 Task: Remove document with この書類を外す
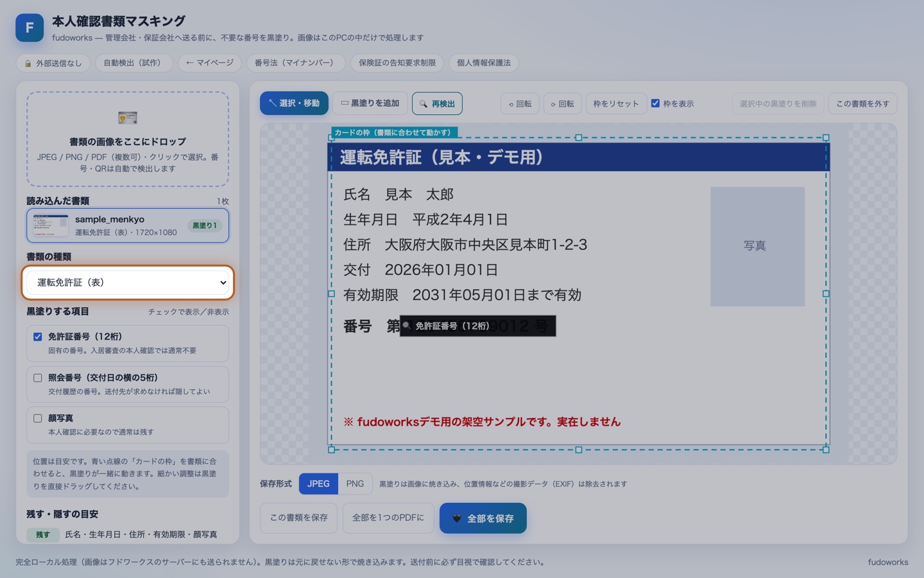click(862, 104)
